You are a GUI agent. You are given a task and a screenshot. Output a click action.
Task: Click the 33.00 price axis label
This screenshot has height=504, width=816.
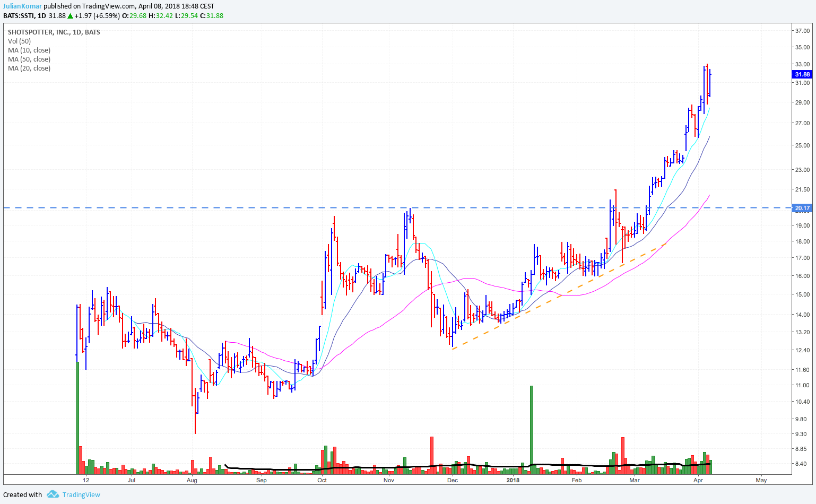coord(802,64)
